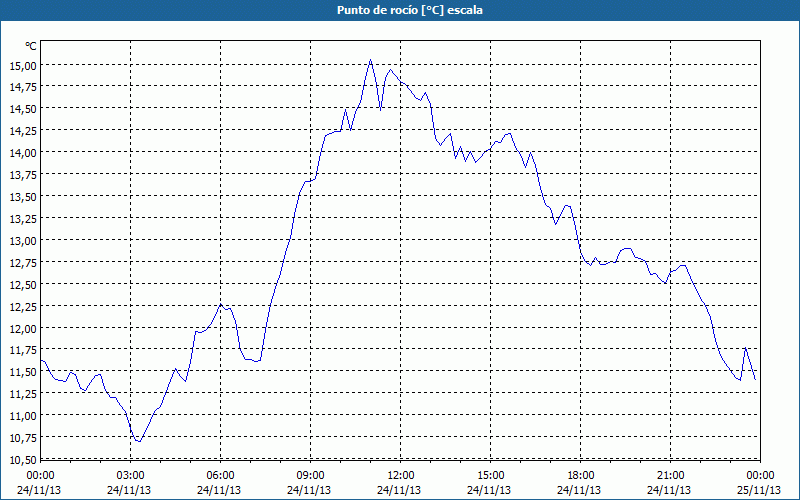
Task: Click the 13,50 y-axis value
Action: [23, 196]
